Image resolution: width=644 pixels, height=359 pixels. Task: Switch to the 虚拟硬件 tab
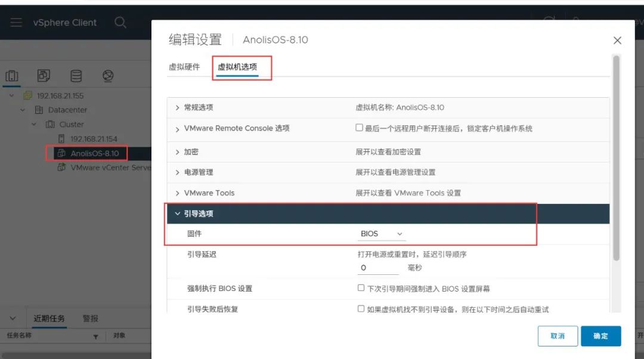tap(184, 67)
